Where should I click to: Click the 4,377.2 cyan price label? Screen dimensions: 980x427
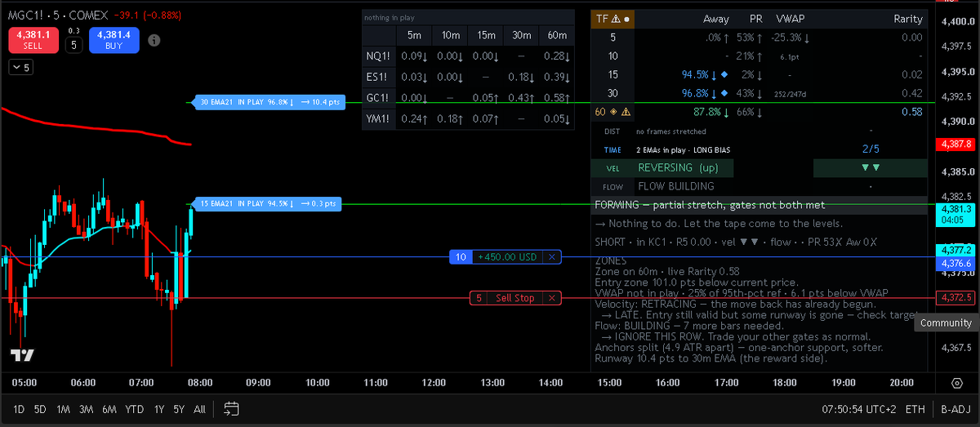tap(955, 250)
